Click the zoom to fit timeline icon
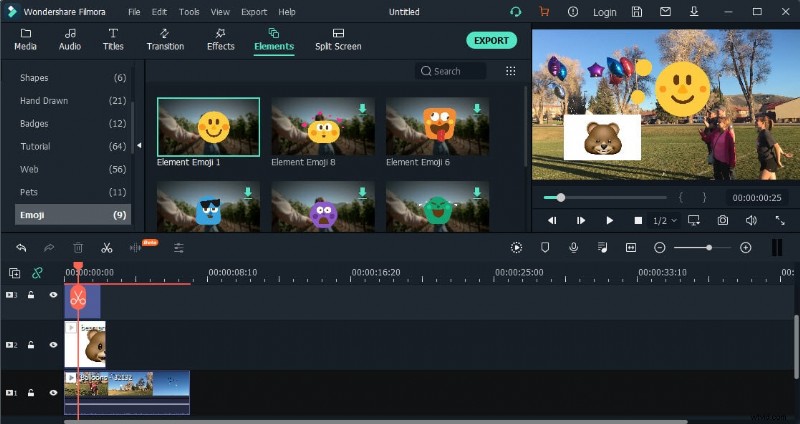This screenshot has height=424, width=800. [631, 247]
